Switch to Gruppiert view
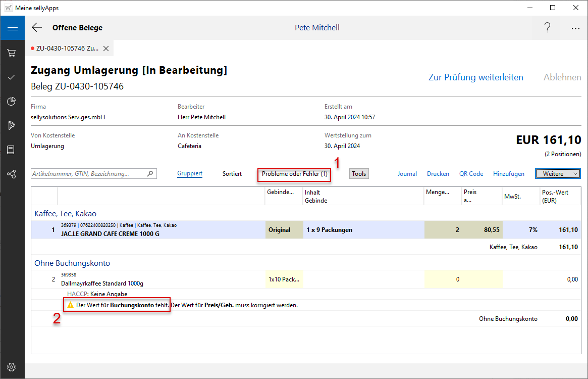This screenshot has width=588, height=379. pos(190,174)
